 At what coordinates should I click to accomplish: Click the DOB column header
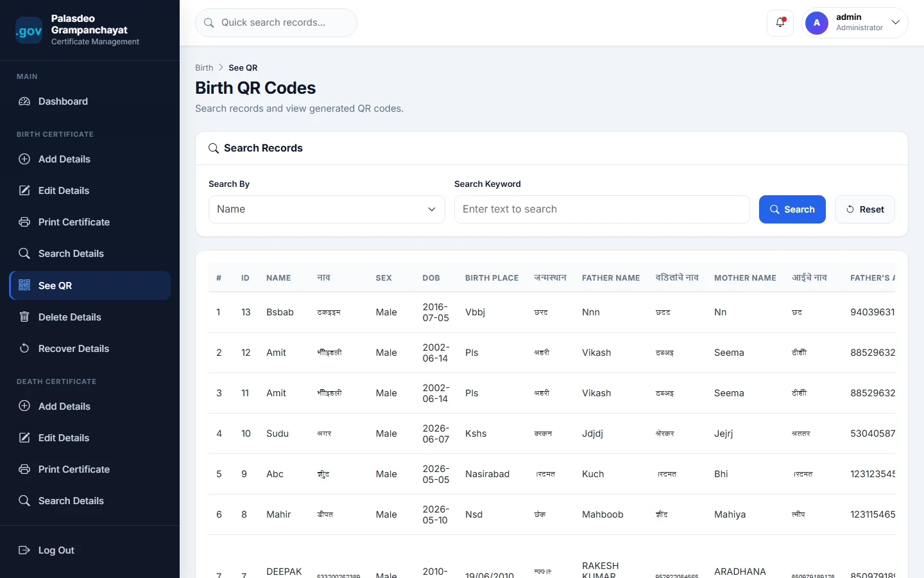point(431,278)
